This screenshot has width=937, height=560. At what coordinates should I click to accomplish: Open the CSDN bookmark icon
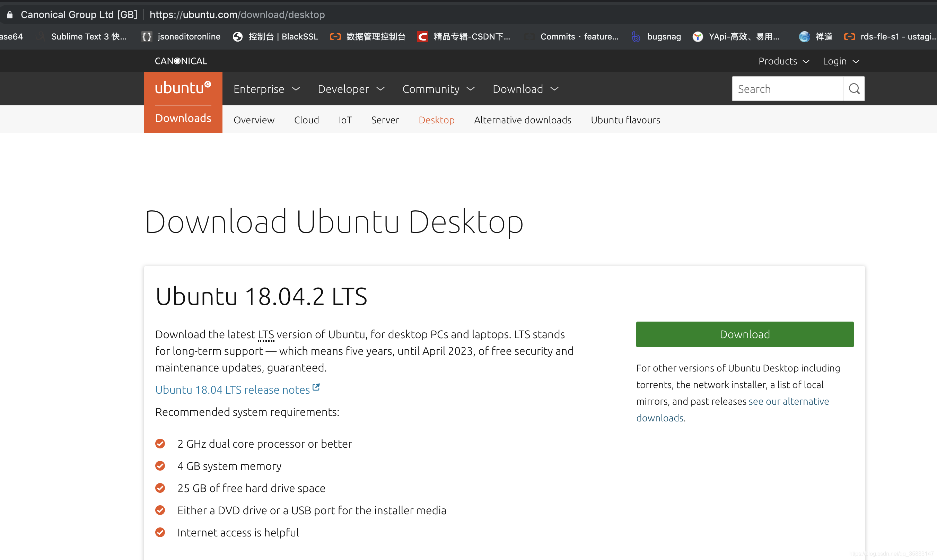[x=423, y=37]
